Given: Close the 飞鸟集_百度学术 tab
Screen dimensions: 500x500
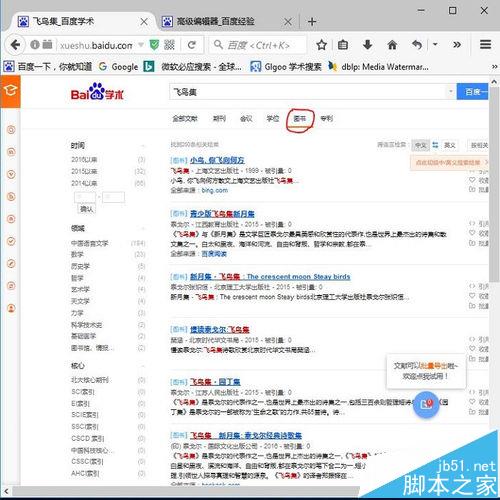Looking at the screenshot, I should point(144,22).
